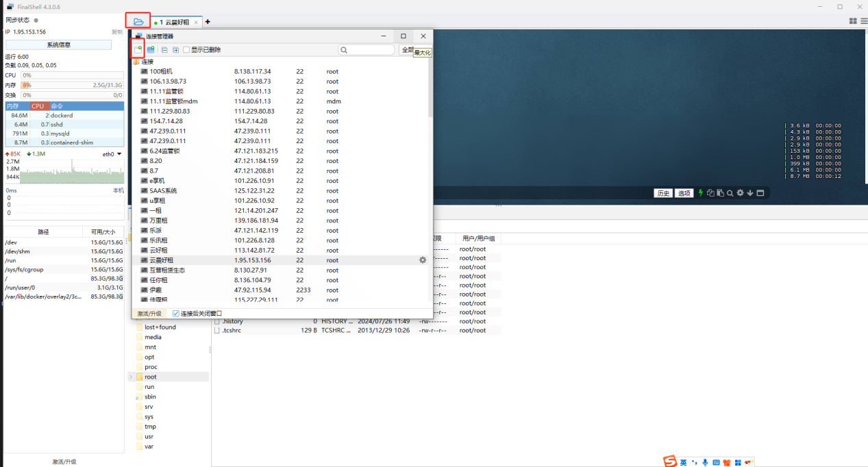
Task: Select the media folder in file tree
Action: coord(153,337)
